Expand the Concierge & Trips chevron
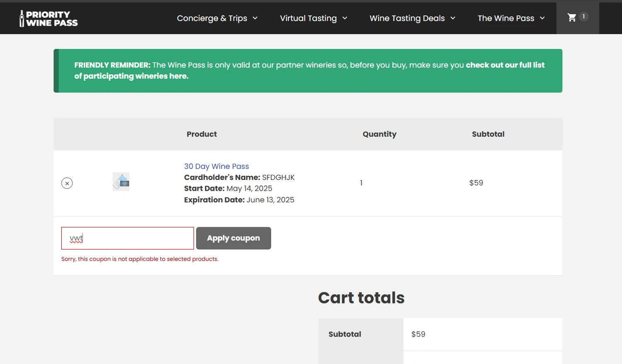This screenshot has width=622, height=364. point(255,18)
